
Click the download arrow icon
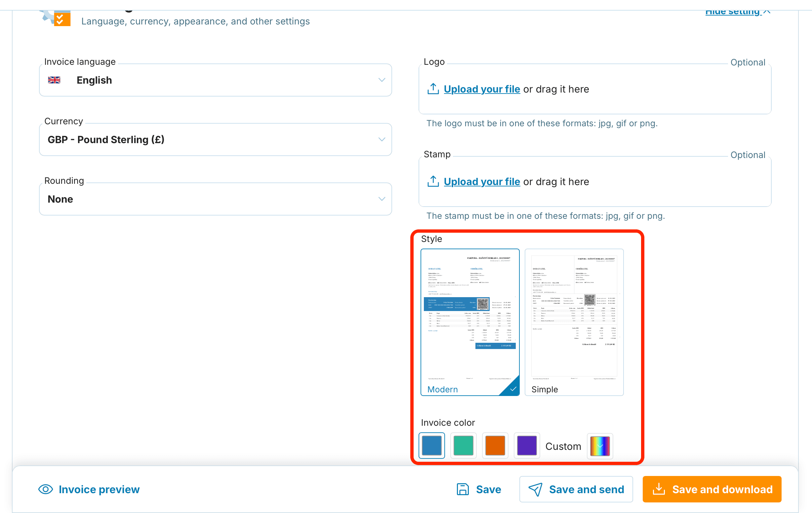[x=659, y=490]
